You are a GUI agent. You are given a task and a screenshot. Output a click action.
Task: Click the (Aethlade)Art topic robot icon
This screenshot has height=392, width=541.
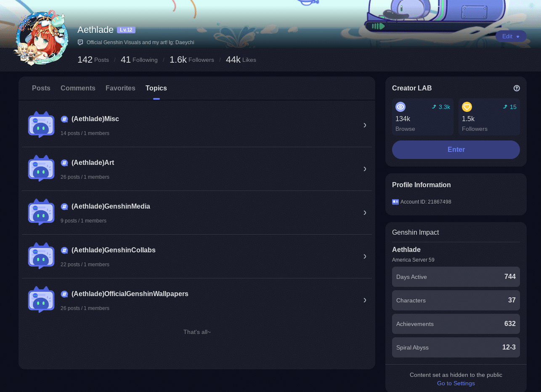coord(41,168)
